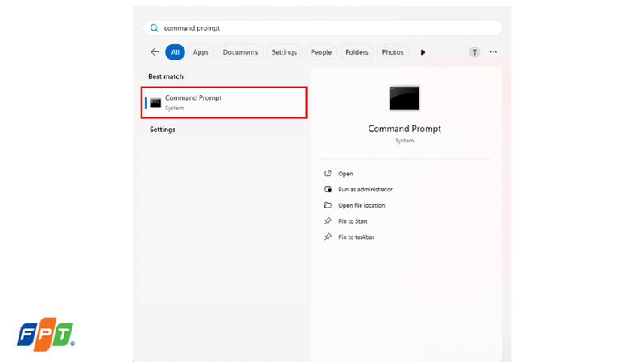Show more filters with play arrow
644x362 pixels.
pos(423,52)
